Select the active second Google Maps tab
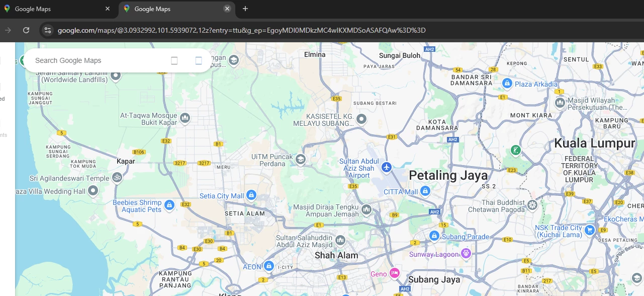644x296 pixels. tap(177, 9)
